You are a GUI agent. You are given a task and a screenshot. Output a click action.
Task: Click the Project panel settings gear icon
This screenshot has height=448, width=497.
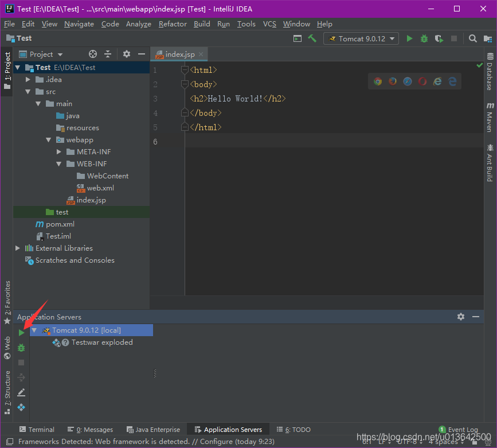click(127, 54)
